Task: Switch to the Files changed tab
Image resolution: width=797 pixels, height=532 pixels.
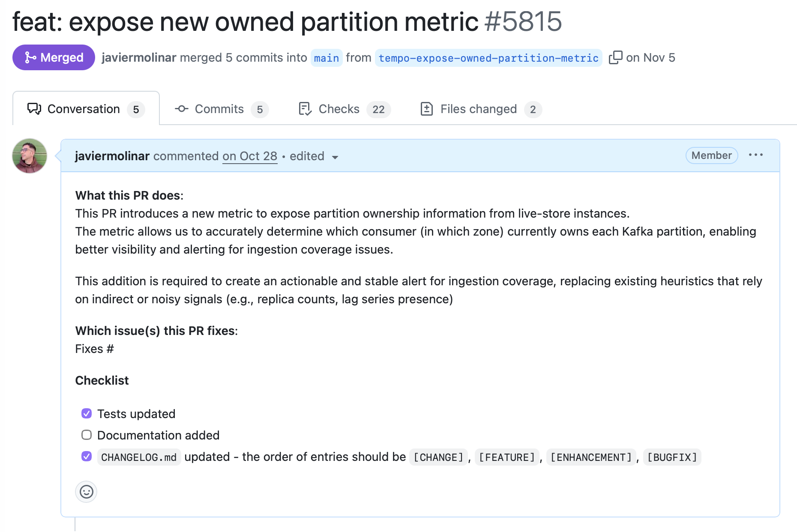Action: point(479,109)
